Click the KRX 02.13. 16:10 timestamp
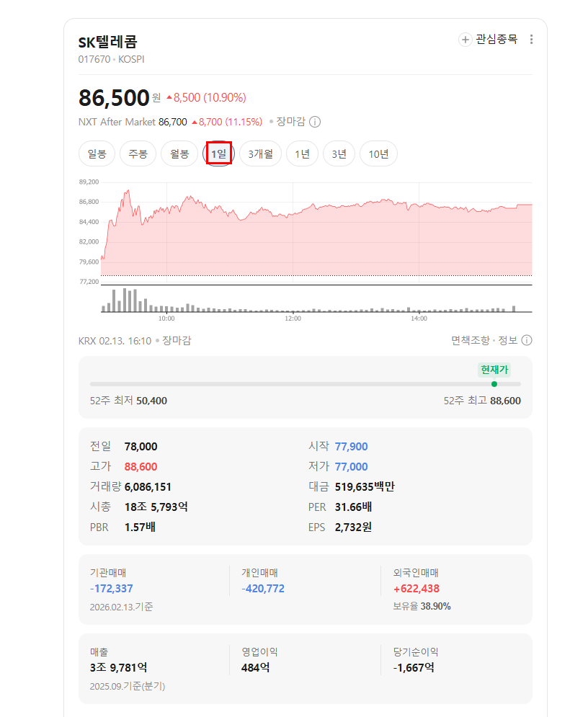588x717 pixels. click(x=115, y=341)
